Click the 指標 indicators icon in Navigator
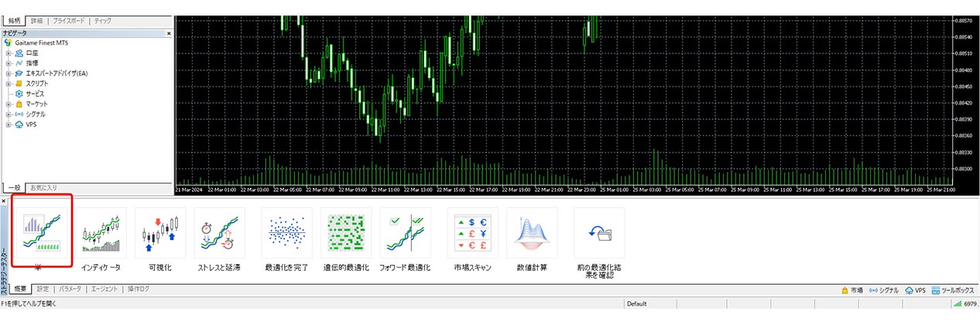 [x=19, y=63]
